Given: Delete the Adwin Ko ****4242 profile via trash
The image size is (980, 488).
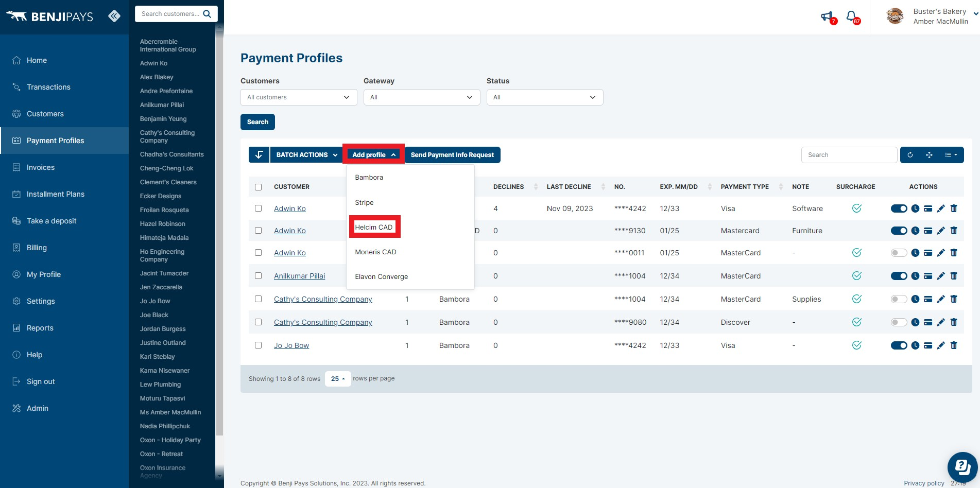Looking at the screenshot, I should click(954, 208).
